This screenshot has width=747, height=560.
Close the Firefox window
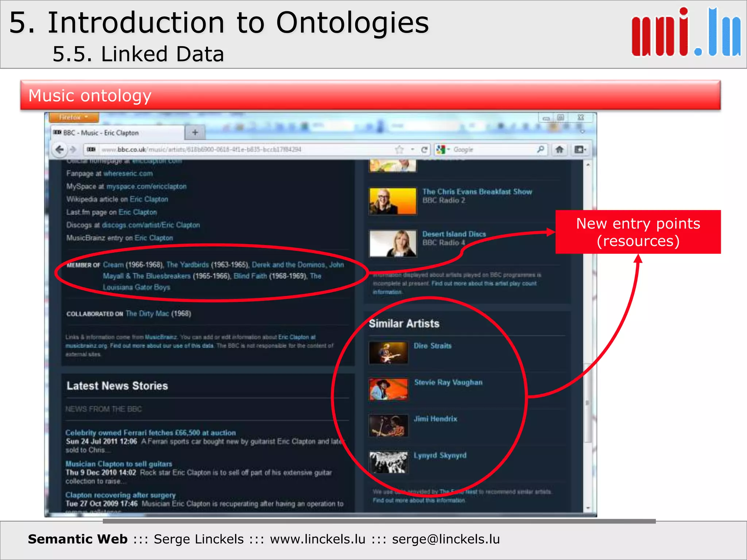point(581,117)
